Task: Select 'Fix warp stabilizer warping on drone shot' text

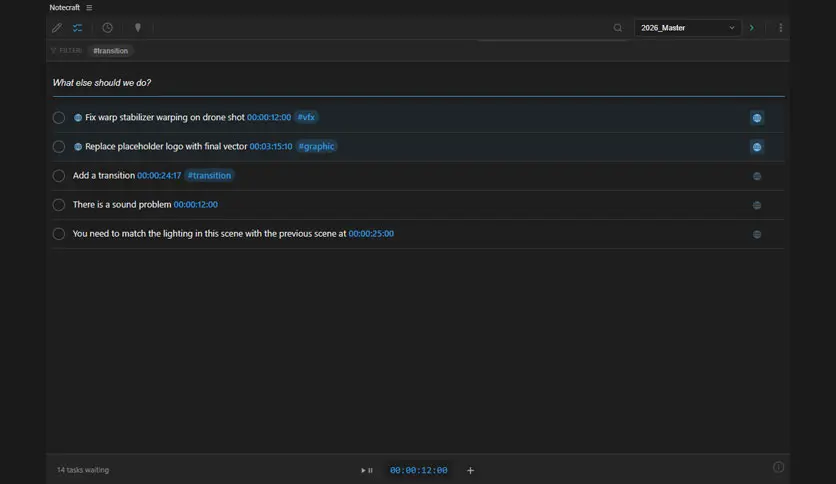Action: tap(165, 117)
